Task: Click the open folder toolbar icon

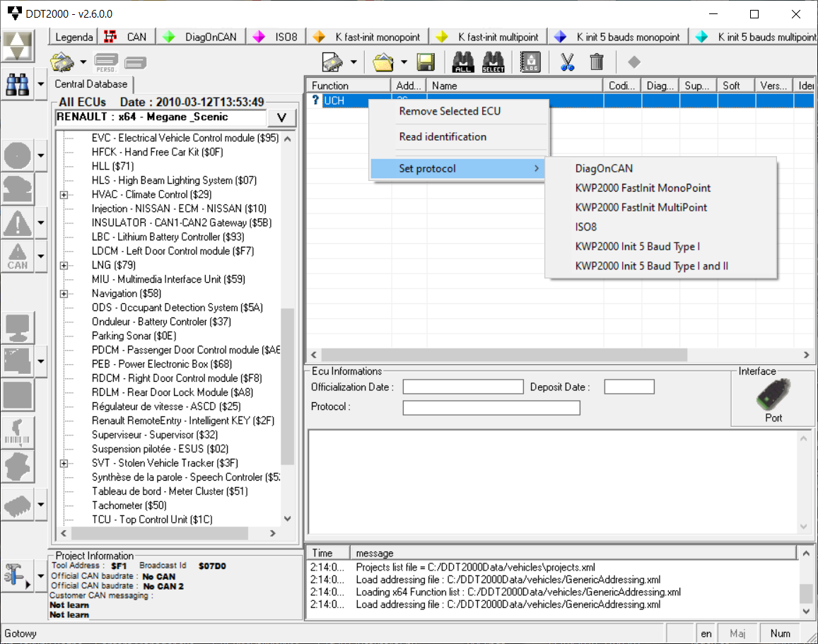Action: [x=382, y=62]
